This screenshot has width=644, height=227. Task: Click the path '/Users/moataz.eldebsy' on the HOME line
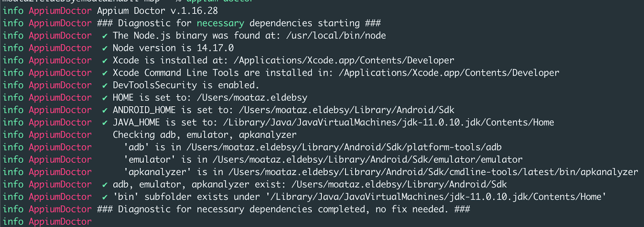pyautogui.click(x=252, y=98)
